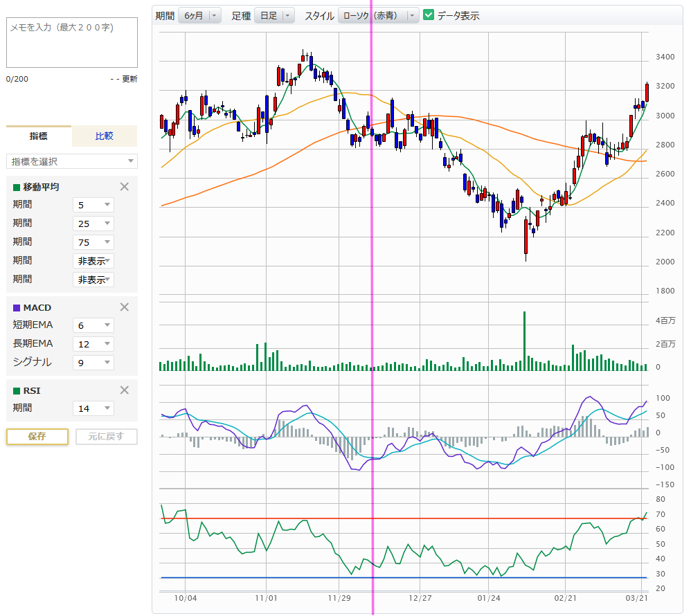Click the 保存 button

tap(37, 437)
